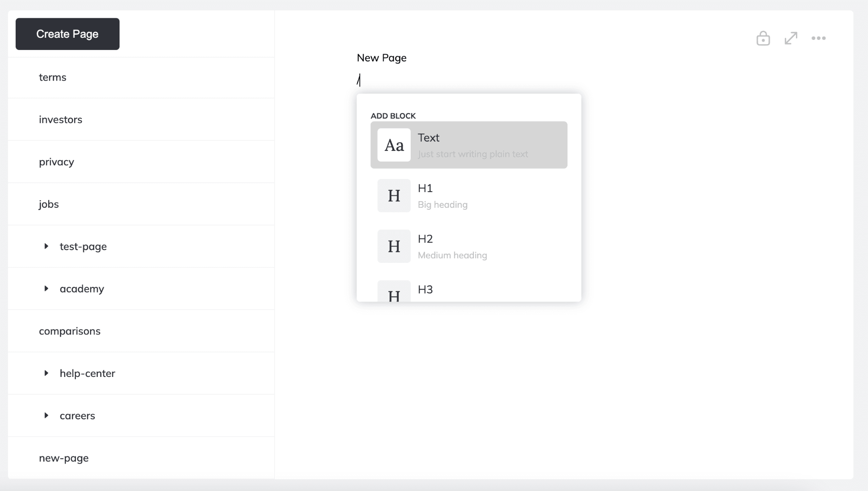
Task: Click the H icon beside H3
Action: (x=394, y=293)
